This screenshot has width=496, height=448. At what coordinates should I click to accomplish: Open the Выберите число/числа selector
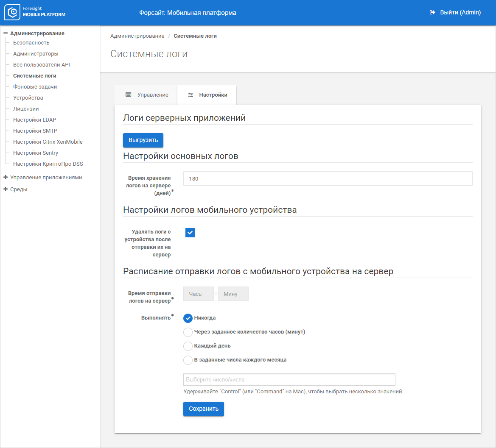(x=289, y=379)
